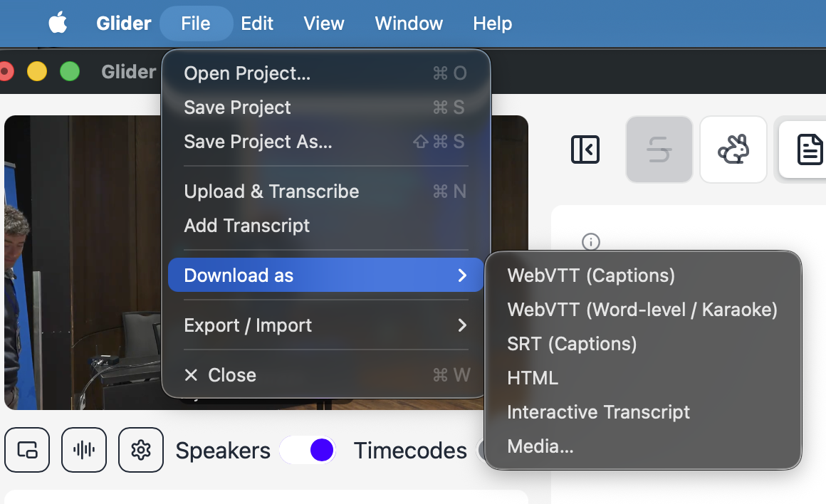Show the audio waveform icon

[84, 451]
